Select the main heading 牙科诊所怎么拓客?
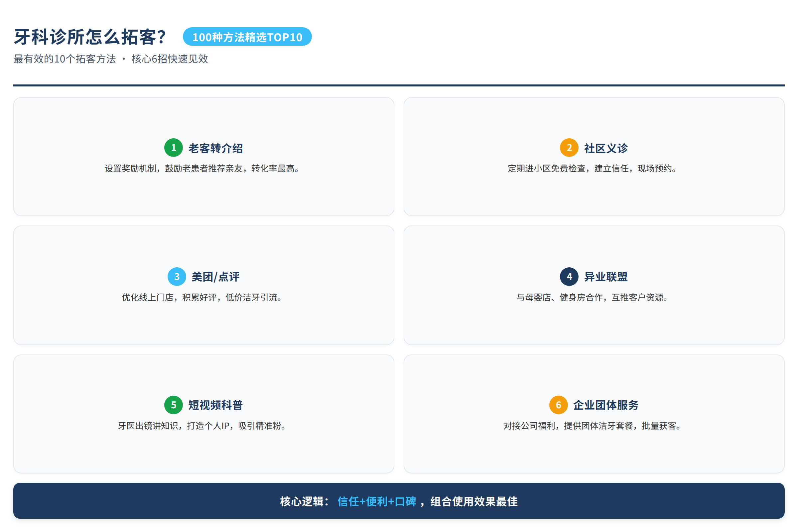This screenshot has width=798, height=532. coord(89,37)
